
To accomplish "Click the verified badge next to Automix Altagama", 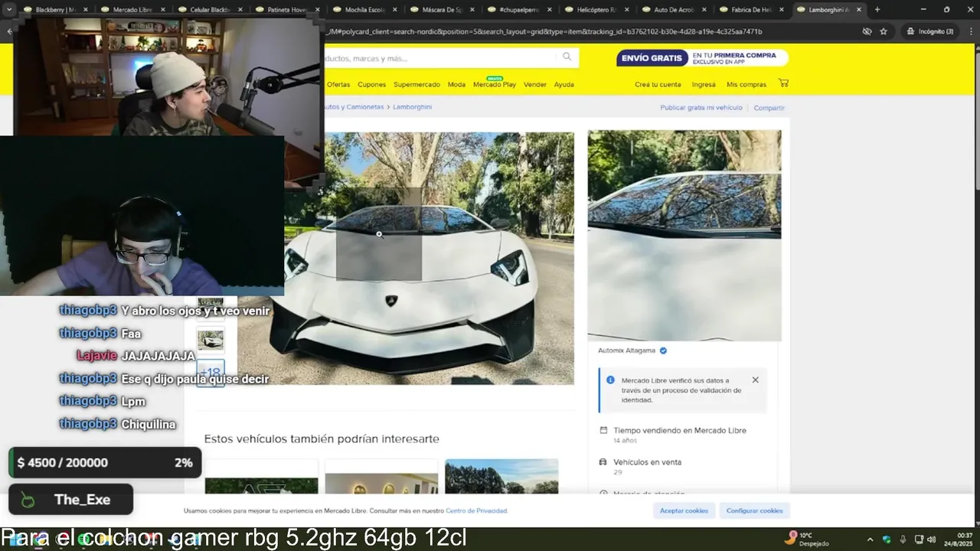I will tap(664, 350).
